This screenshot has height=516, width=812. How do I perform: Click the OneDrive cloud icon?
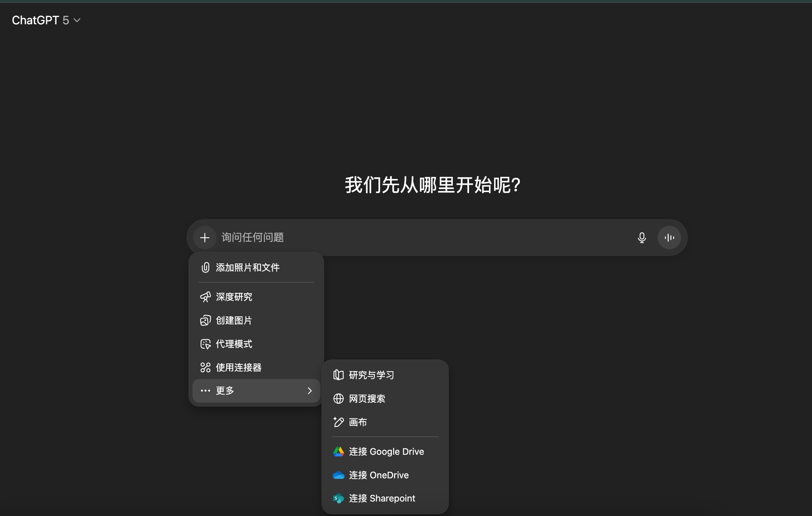tap(338, 475)
